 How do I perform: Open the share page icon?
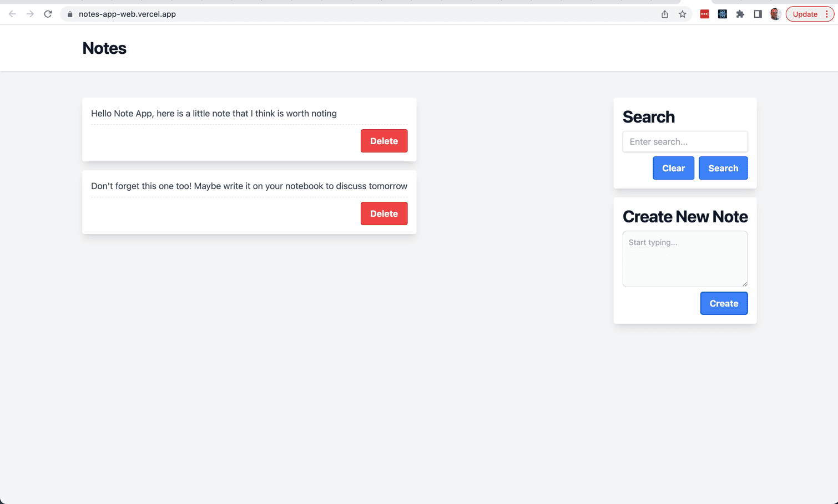[x=664, y=14]
